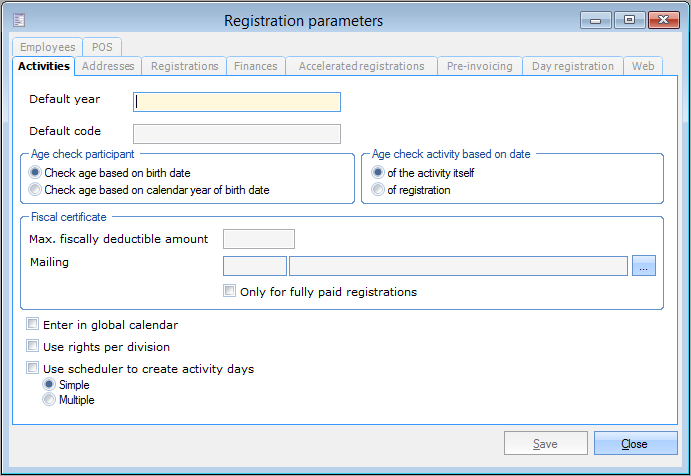The width and height of the screenshot is (691, 476).
Task: Tick the Enter in global calendar checkbox
Action: [34, 324]
